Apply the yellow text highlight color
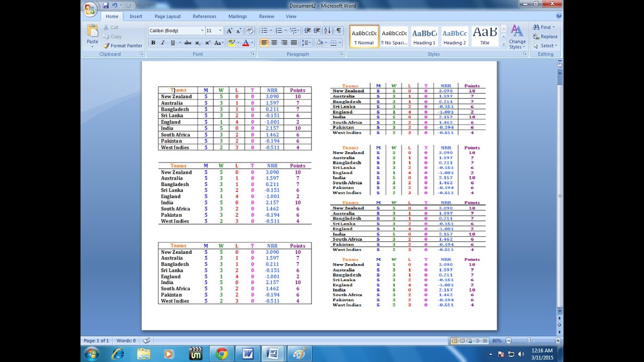644x362 pixels. tap(231, 43)
